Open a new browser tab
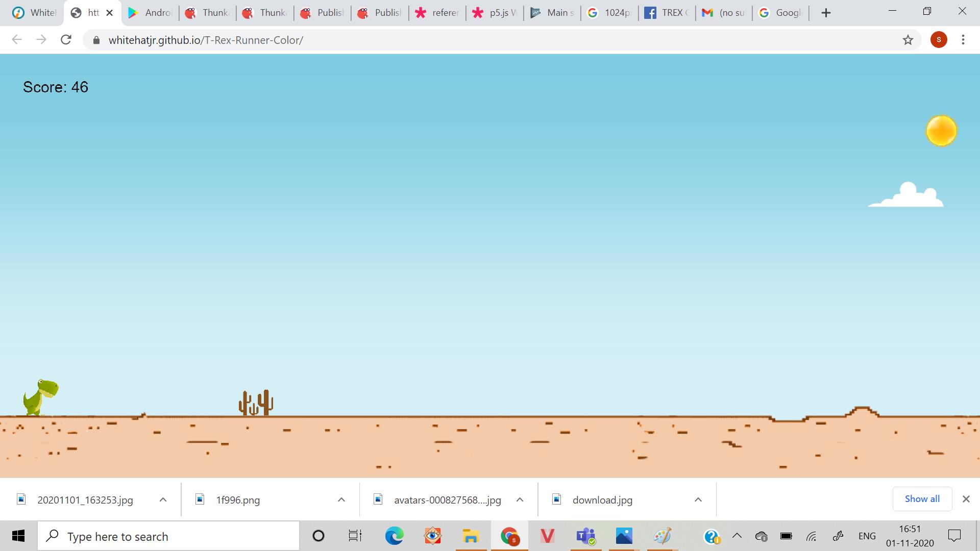The height and width of the screenshot is (551, 980). point(826,13)
